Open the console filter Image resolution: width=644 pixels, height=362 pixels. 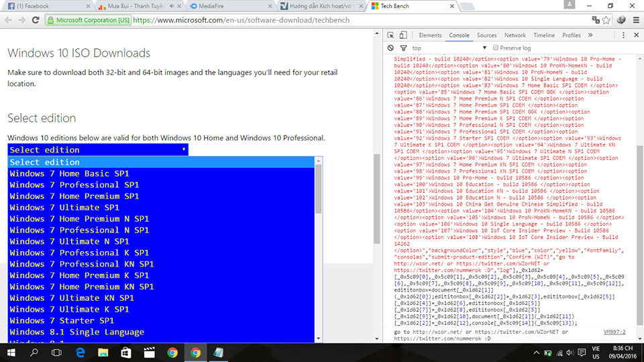tap(403, 48)
